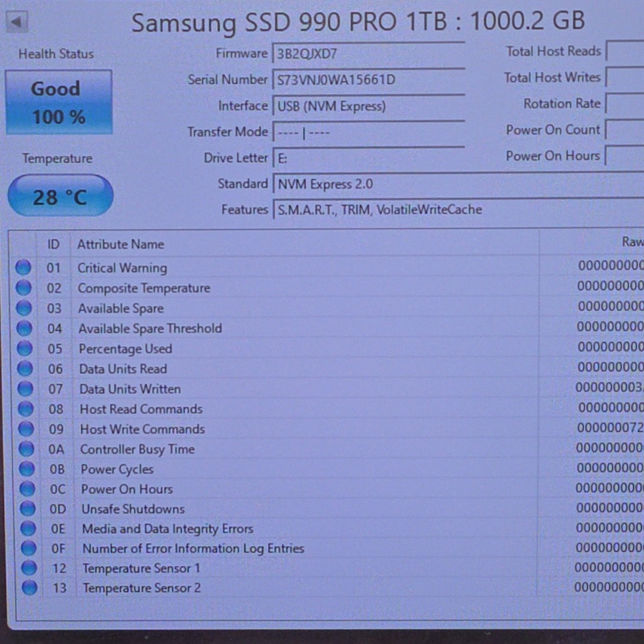Click the status icon for Percentage Used
This screenshot has height=644, width=644.
pos(25,348)
